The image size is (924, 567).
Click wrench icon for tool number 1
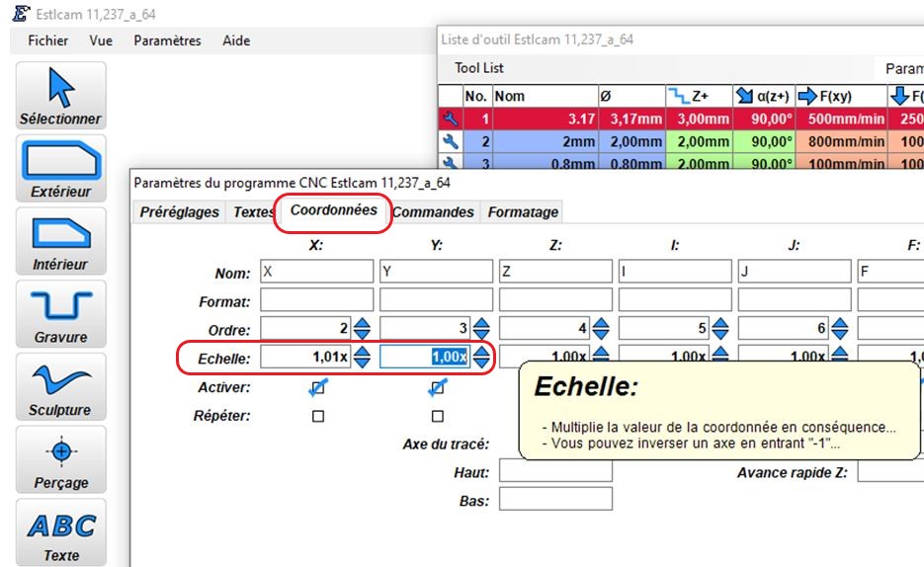(451, 120)
